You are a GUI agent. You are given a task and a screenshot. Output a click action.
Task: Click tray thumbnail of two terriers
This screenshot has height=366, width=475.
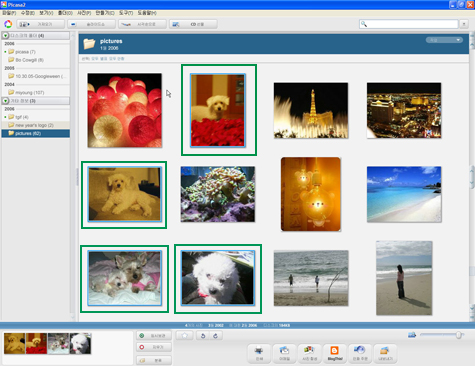pos(58,343)
